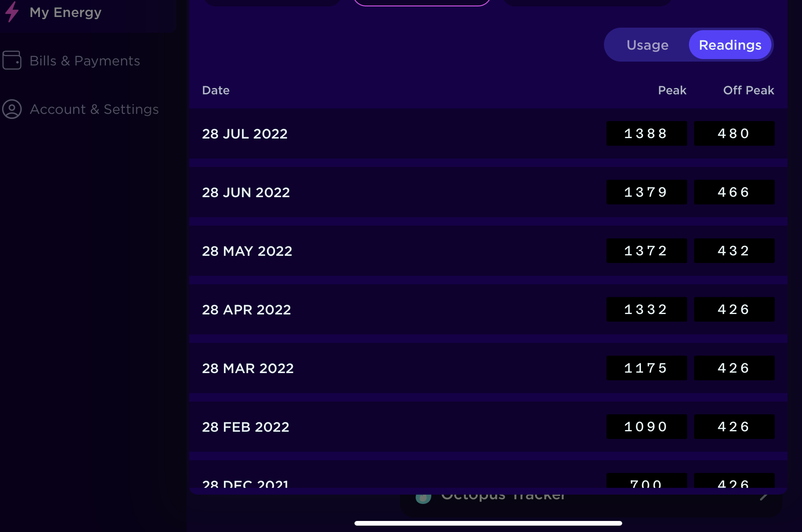
Task: Switch to the Usage view toggle
Action: pyautogui.click(x=647, y=45)
